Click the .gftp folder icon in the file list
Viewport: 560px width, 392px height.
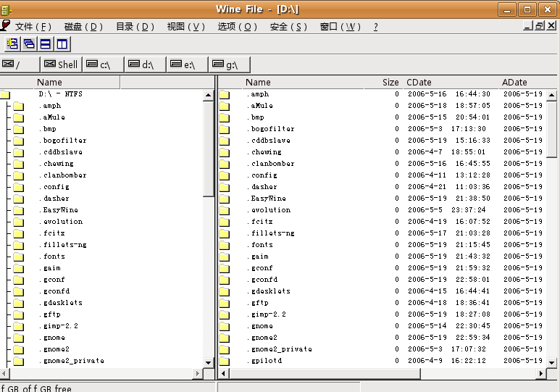click(225, 303)
